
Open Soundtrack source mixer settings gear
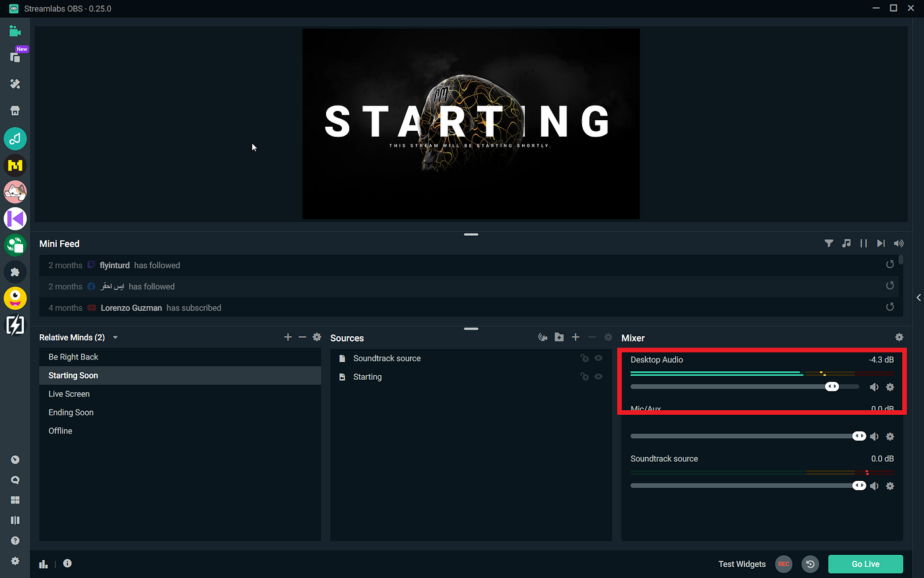click(890, 486)
